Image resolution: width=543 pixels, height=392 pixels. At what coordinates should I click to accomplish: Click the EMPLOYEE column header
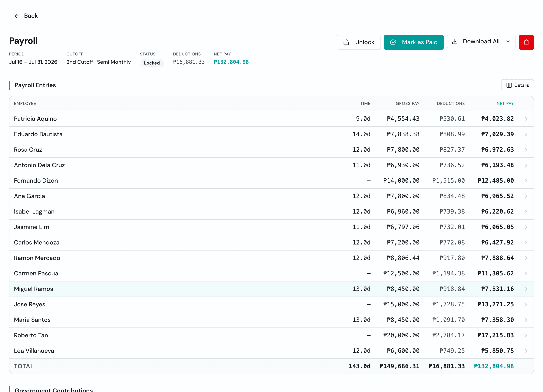[25, 104]
